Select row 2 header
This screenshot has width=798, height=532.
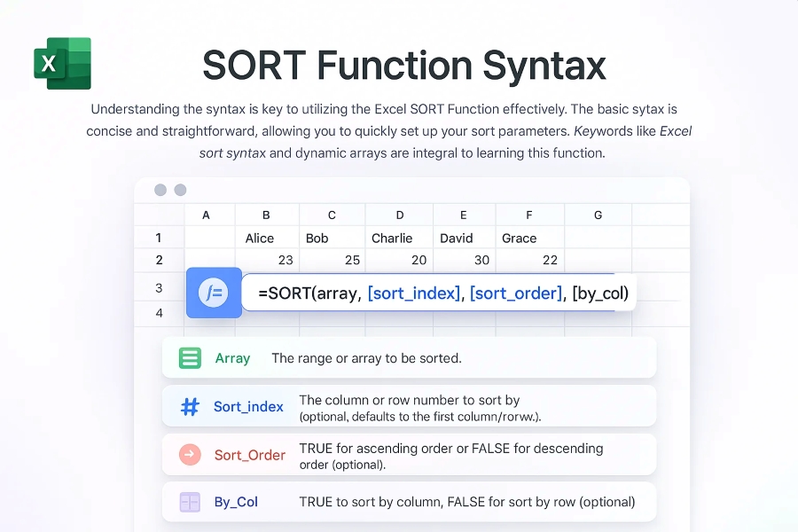click(159, 260)
